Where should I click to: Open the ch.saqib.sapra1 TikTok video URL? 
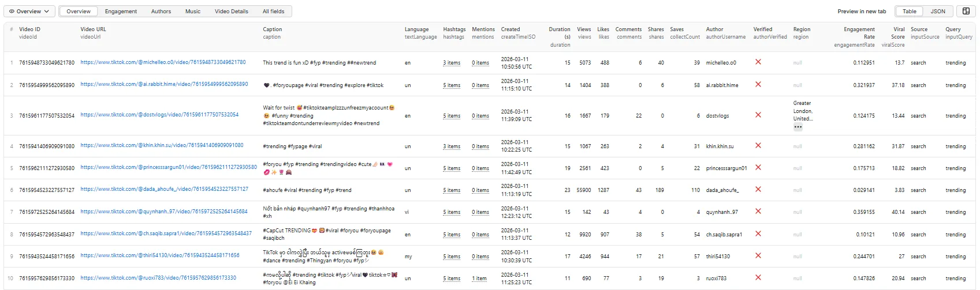[x=166, y=233]
